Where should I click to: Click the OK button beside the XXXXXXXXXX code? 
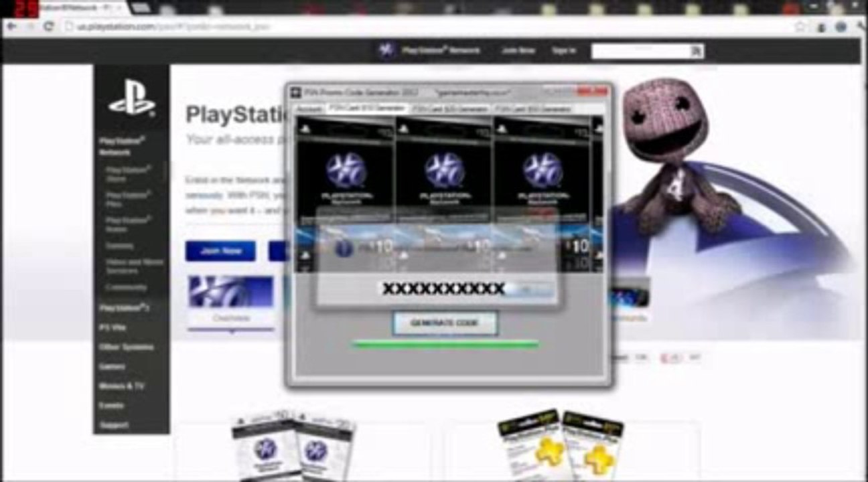[x=529, y=289]
